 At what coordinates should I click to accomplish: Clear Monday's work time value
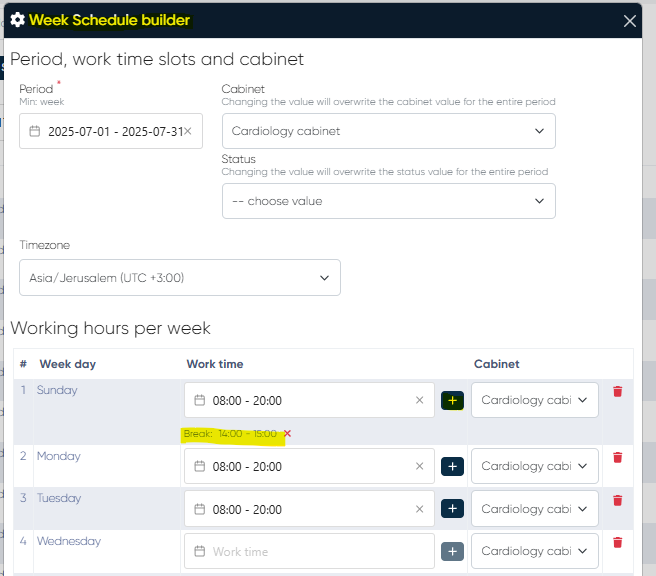420,467
